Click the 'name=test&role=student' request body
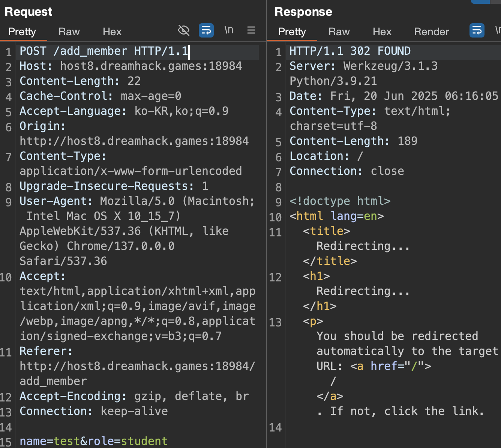Viewport: 501px width, 448px height. pyautogui.click(x=94, y=441)
